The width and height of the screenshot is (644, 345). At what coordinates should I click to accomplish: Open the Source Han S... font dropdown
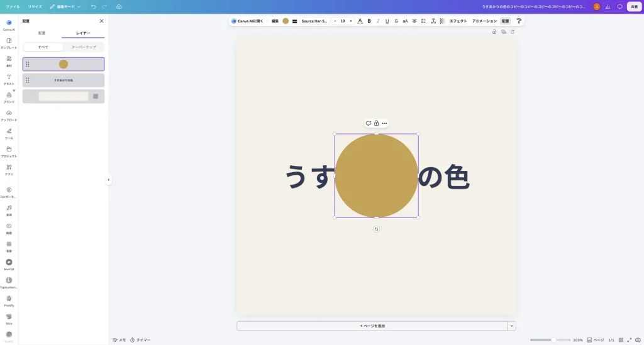[x=314, y=21]
